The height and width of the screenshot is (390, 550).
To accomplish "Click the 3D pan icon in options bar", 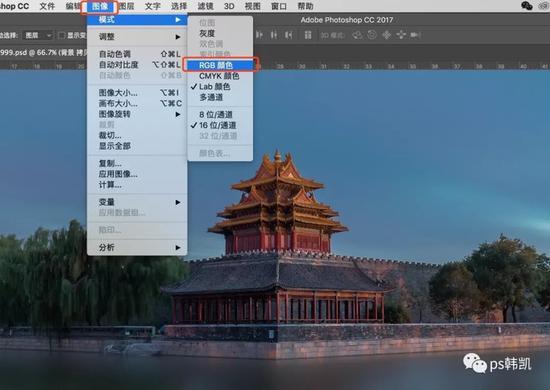I will [386, 35].
